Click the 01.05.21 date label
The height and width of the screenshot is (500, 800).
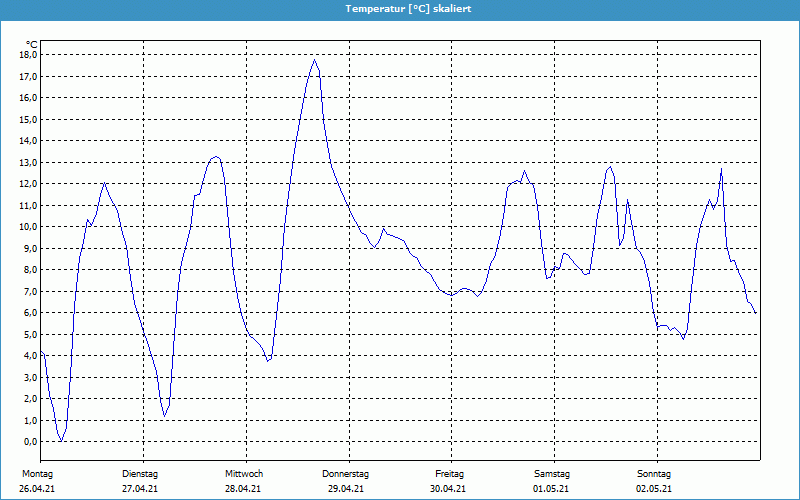(552, 489)
